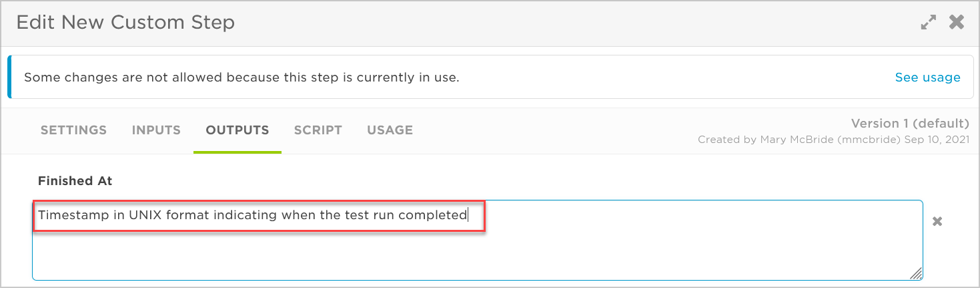This screenshot has height=288, width=980.
Task: Click the Edit New Custom Step title
Action: click(x=125, y=22)
